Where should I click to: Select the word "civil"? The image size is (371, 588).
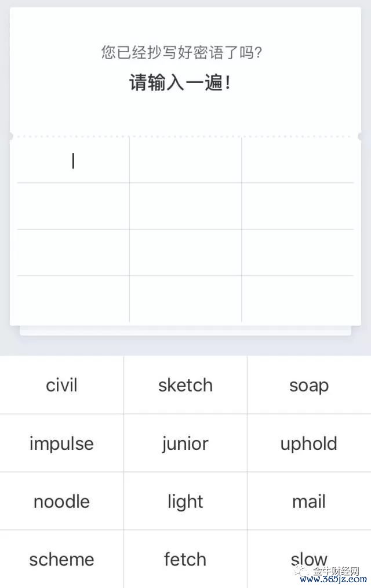click(x=61, y=385)
